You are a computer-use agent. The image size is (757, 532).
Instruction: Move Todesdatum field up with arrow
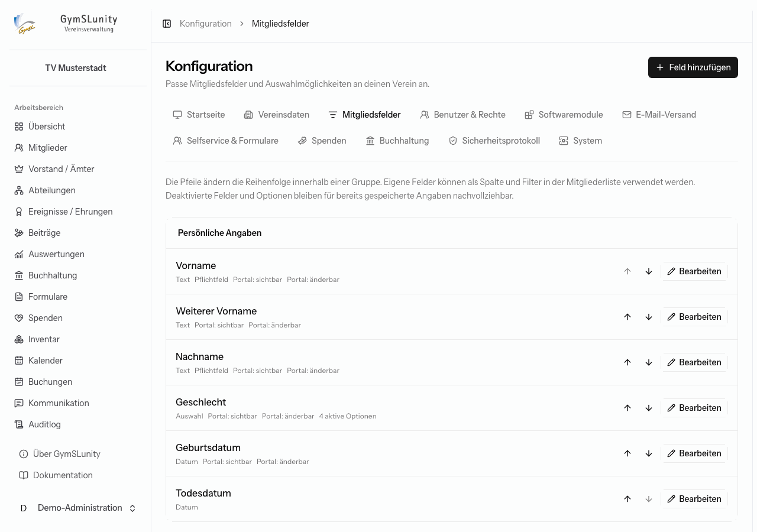[x=627, y=499]
